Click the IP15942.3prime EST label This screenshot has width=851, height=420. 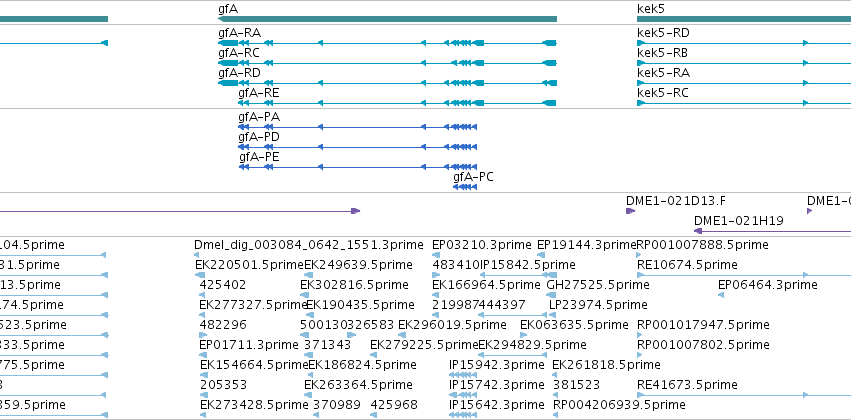497,365
